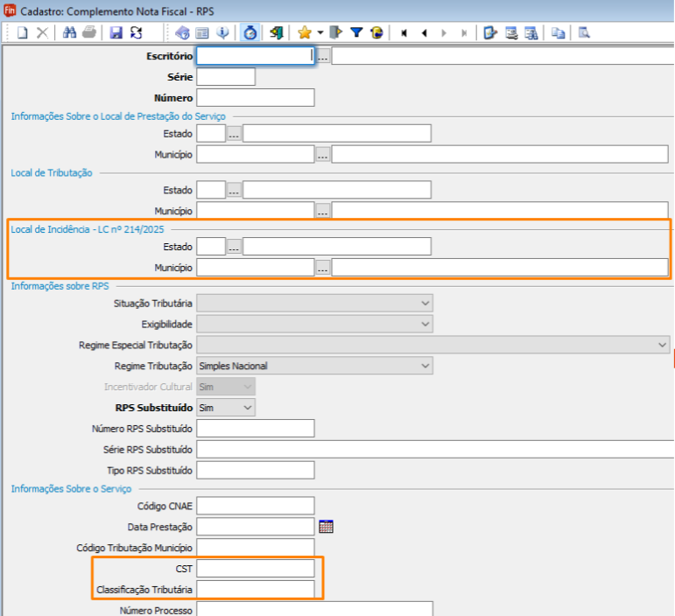Go to first record navigation arrow
This screenshot has width=675, height=616.
coord(404,32)
